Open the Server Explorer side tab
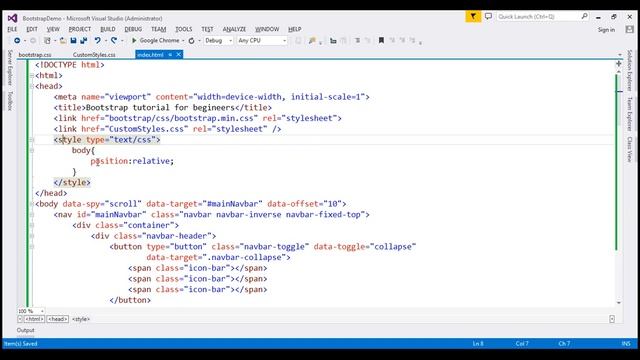 (10, 68)
